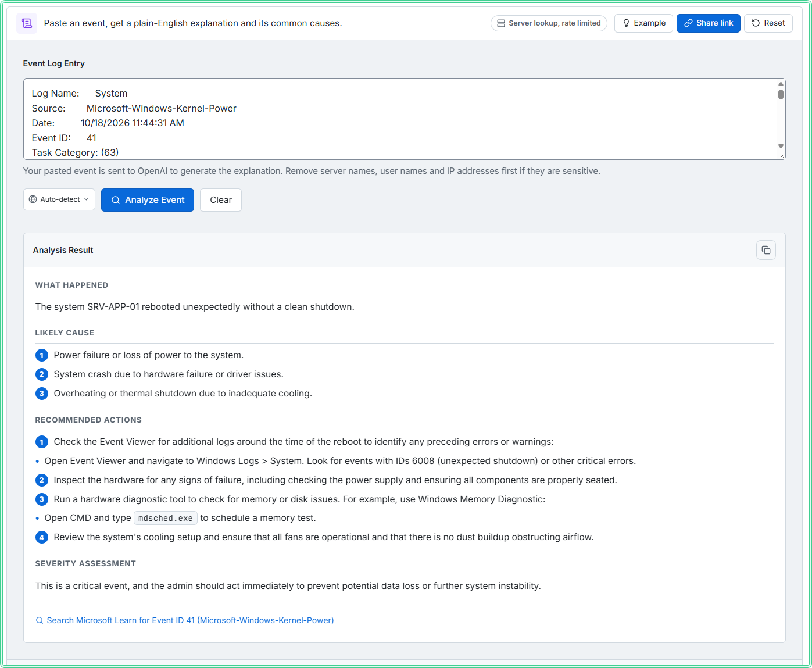Screen dimensions: 812x668
Task: Click the textarea scrollbar thumb
Action: (781, 94)
